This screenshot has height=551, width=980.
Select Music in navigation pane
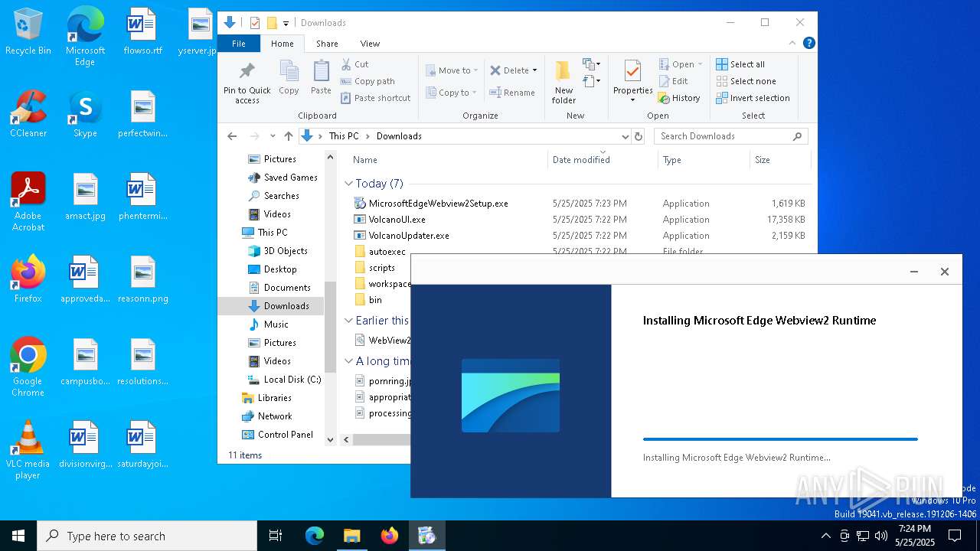click(268, 324)
